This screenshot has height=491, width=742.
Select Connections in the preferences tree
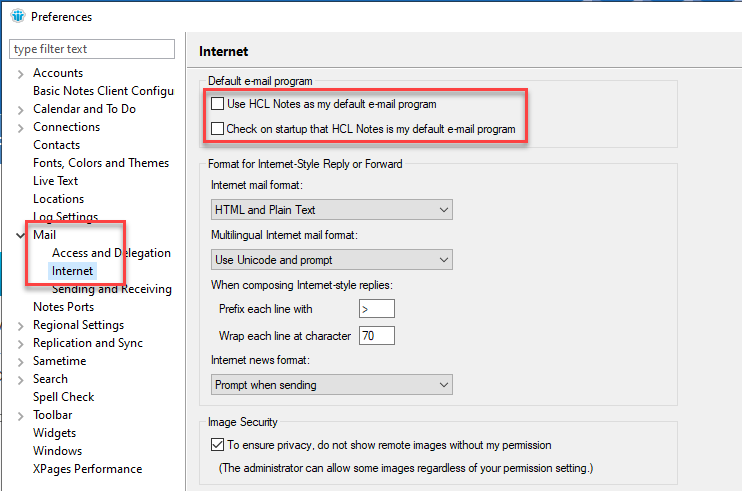coord(66,127)
